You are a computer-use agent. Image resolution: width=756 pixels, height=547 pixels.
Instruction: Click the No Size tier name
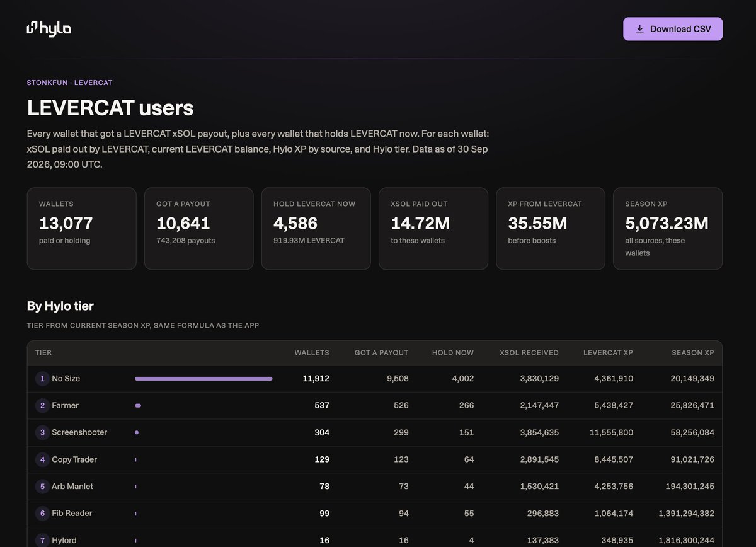coord(66,379)
